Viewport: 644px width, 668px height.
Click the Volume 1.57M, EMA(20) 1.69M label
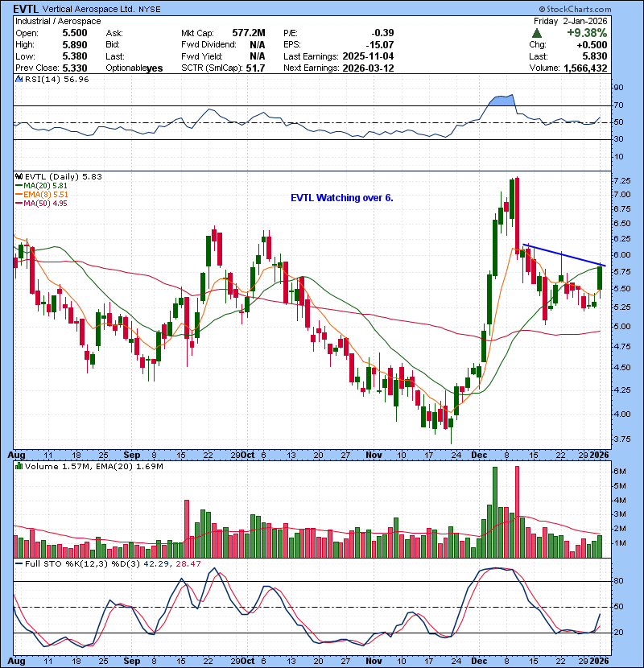[x=93, y=466]
